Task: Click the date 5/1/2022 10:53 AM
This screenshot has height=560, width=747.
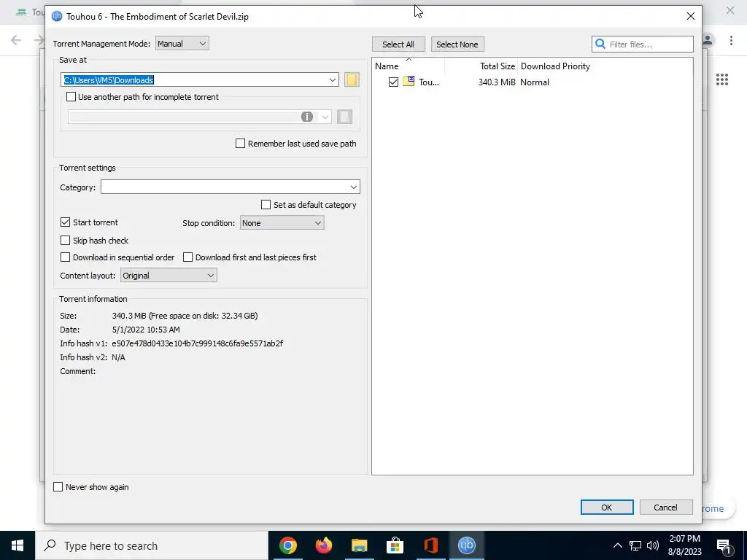Action: (x=146, y=329)
